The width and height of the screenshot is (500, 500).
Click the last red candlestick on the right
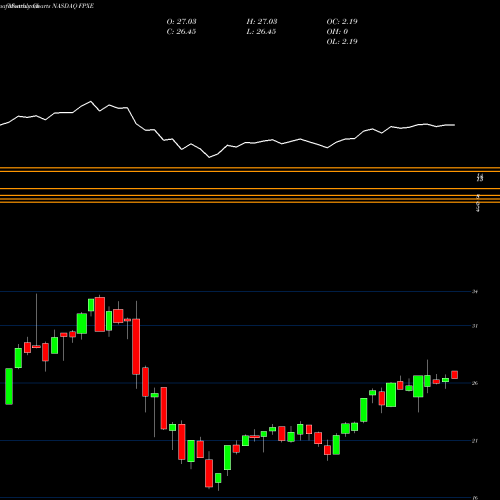point(455,375)
